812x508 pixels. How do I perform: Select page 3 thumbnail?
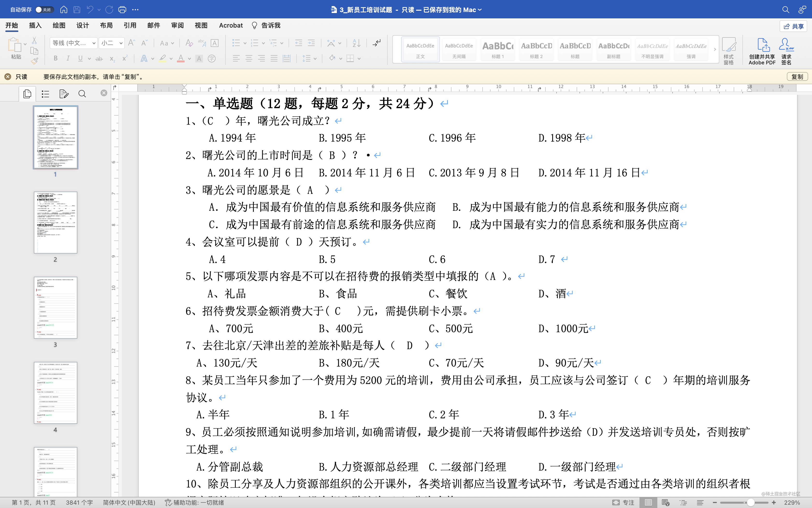tap(55, 307)
